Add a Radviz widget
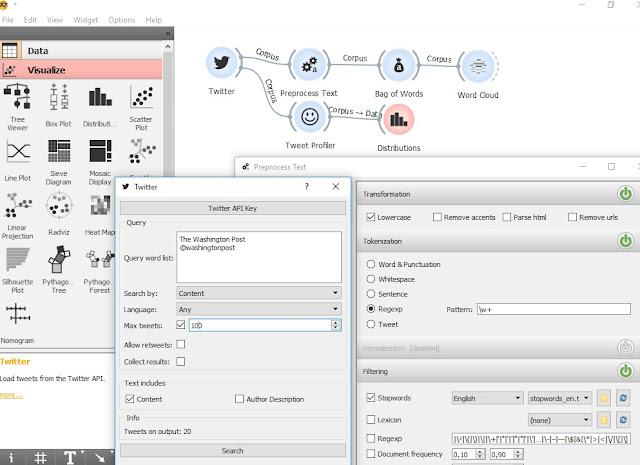Screen dimensions: 640x465 pos(59,214)
